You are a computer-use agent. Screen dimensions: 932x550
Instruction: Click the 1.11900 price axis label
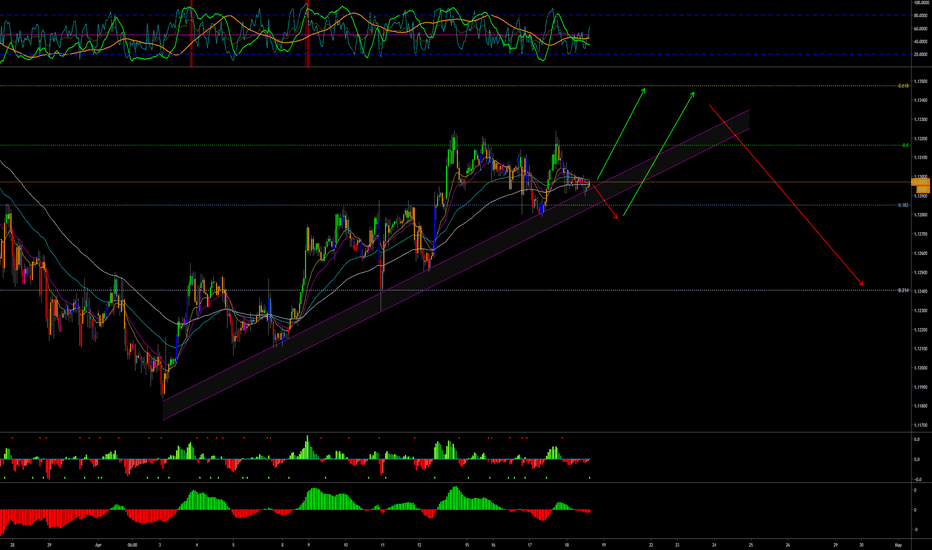pos(921,387)
